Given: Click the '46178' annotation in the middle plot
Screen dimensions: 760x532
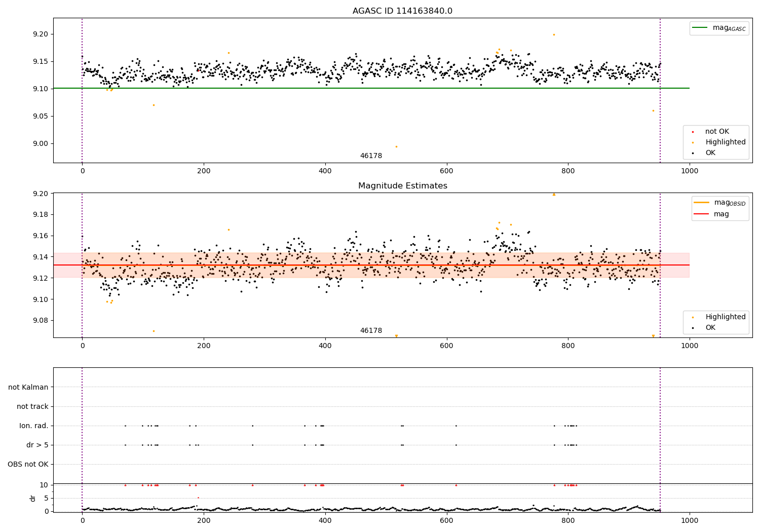Looking at the screenshot, I should click(x=371, y=331).
